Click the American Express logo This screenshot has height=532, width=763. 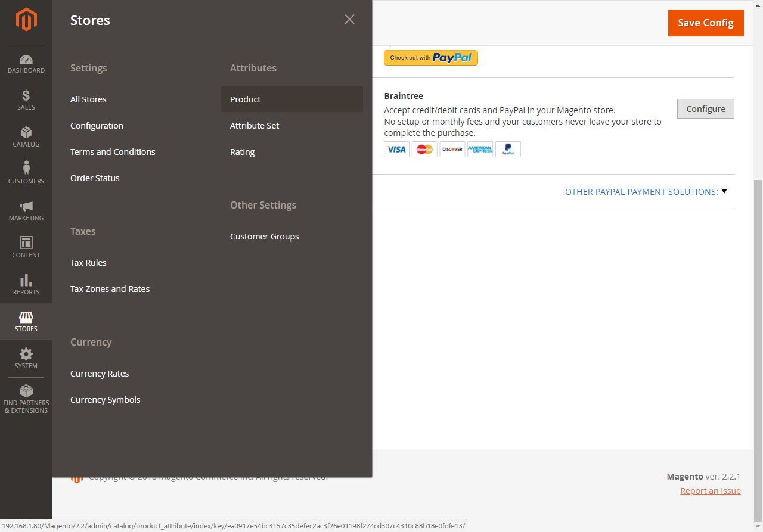point(480,149)
